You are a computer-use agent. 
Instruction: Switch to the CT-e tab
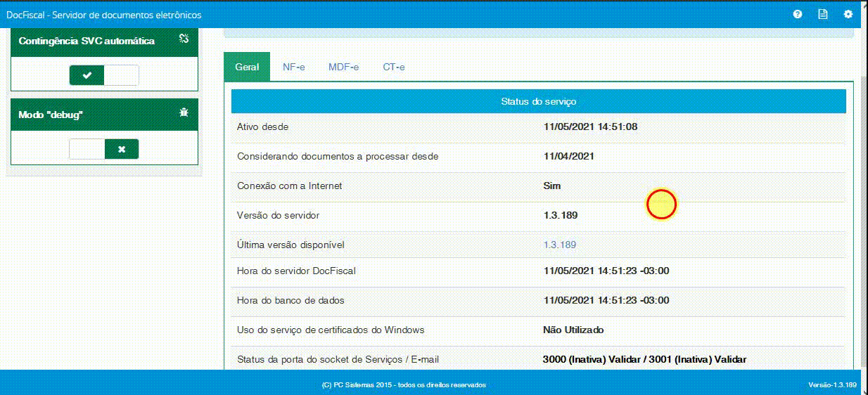point(393,67)
